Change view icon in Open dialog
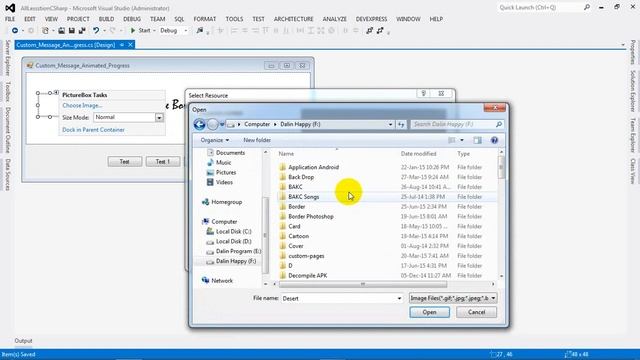Image resolution: width=640 pixels, height=360 pixels. click(451, 140)
